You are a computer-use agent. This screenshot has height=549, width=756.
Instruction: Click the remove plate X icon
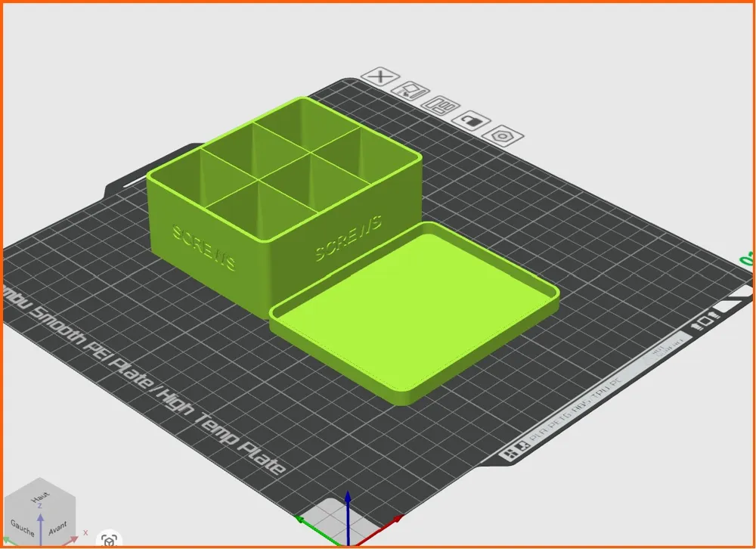(380, 76)
